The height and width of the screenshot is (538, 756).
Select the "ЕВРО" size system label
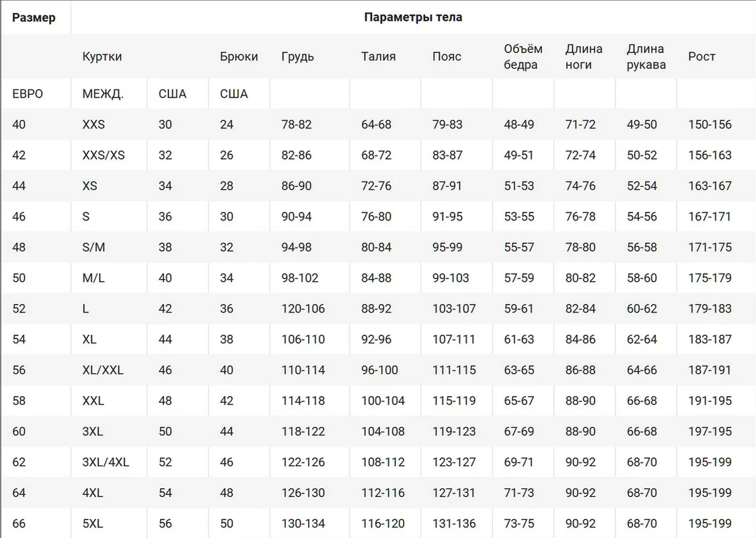28,94
